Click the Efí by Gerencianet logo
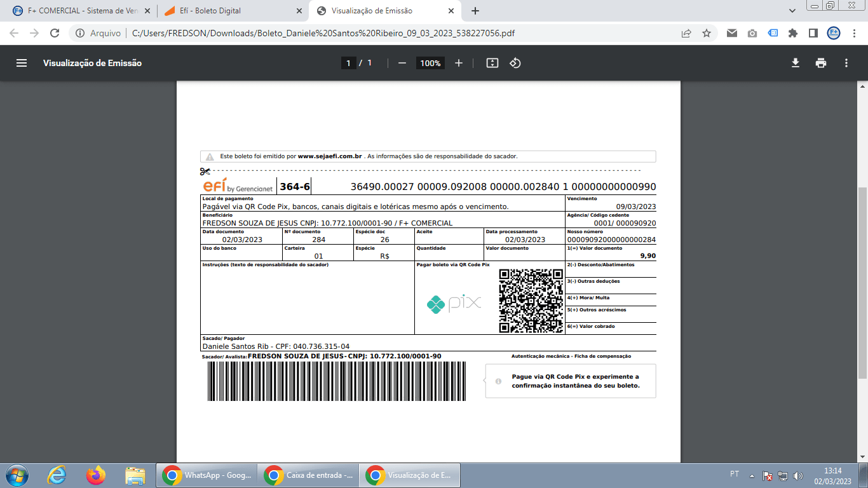The height and width of the screenshot is (488, 868). pos(238,186)
